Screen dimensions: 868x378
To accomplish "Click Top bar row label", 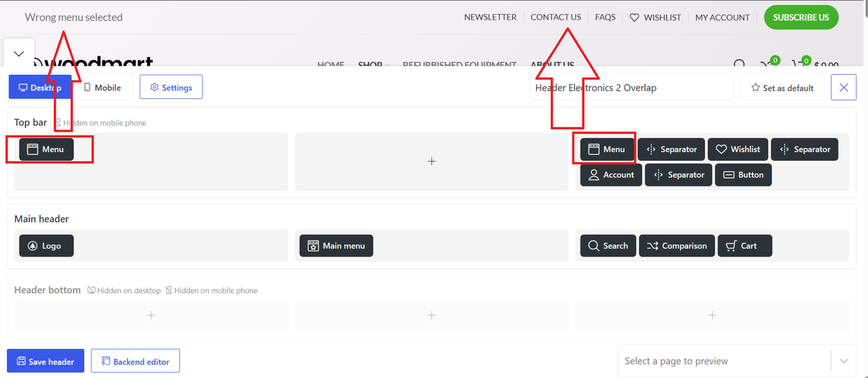I will point(31,122).
